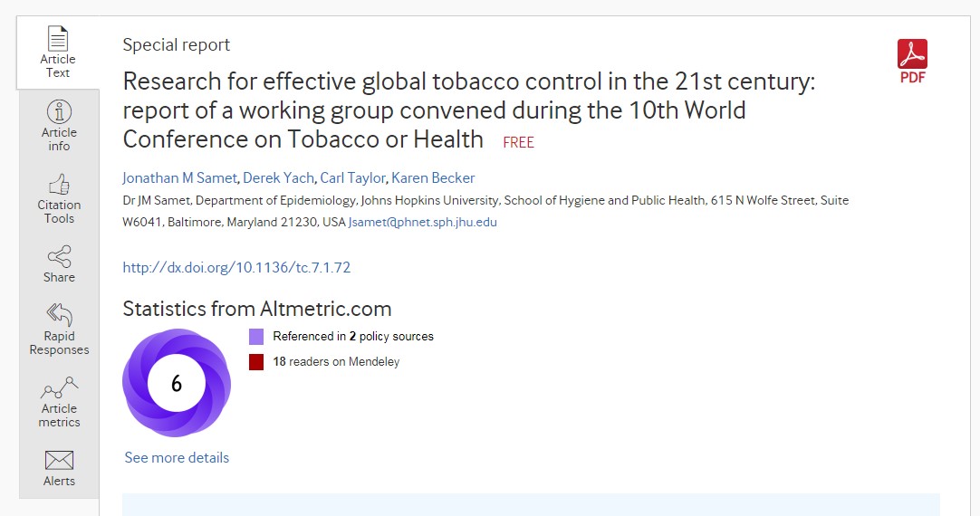Select author Carl Taylor link
The image size is (980, 516).
[x=352, y=177]
